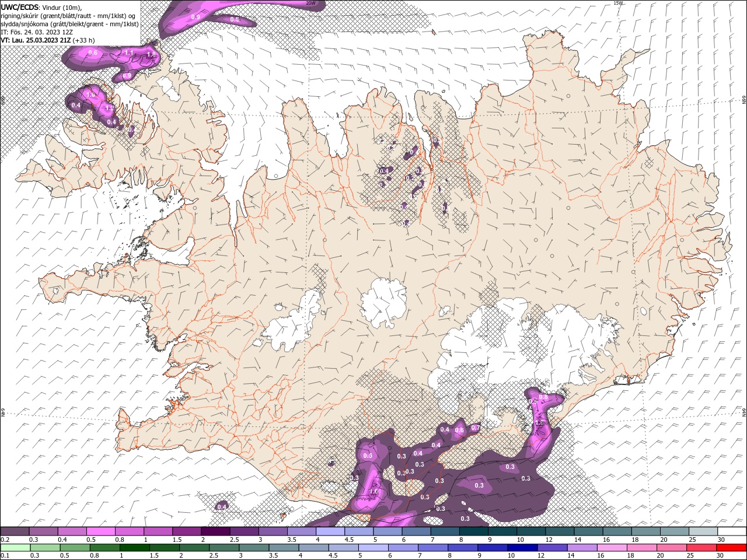Select the 3 swatch in the purple snow scale
The width and height of the screenshot is (747, 560).
tap(273, 531)
